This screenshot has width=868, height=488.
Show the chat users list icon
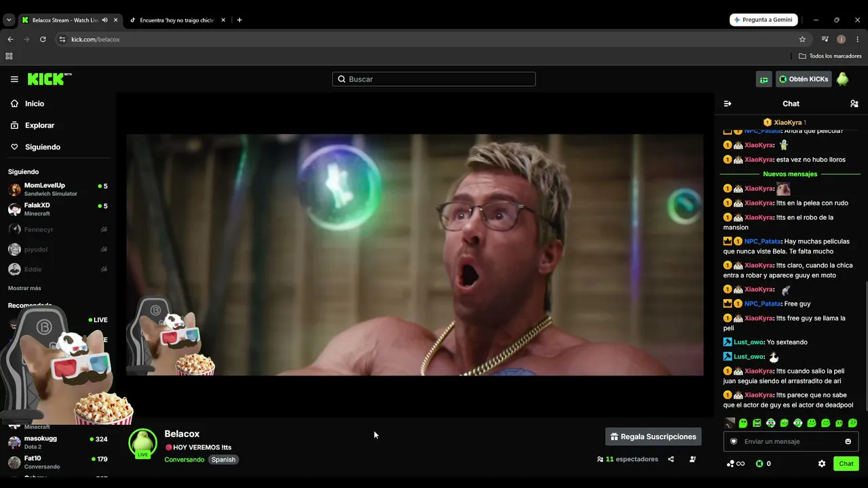point(854,104)
